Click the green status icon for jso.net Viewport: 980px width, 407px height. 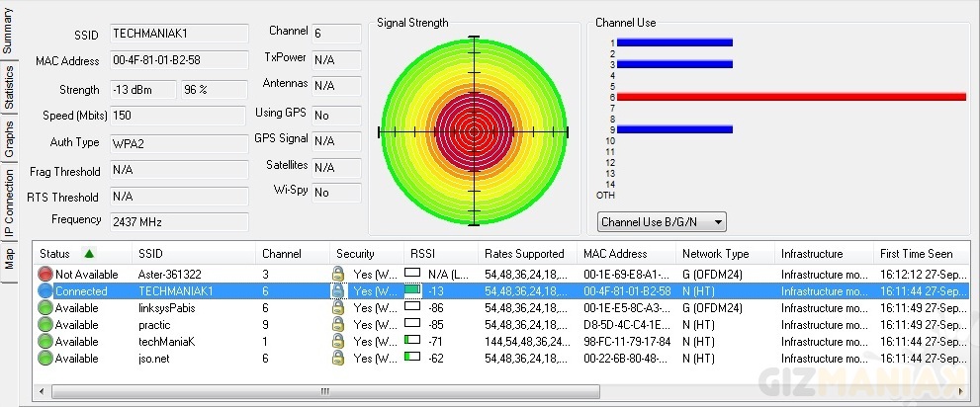point(45,358)
